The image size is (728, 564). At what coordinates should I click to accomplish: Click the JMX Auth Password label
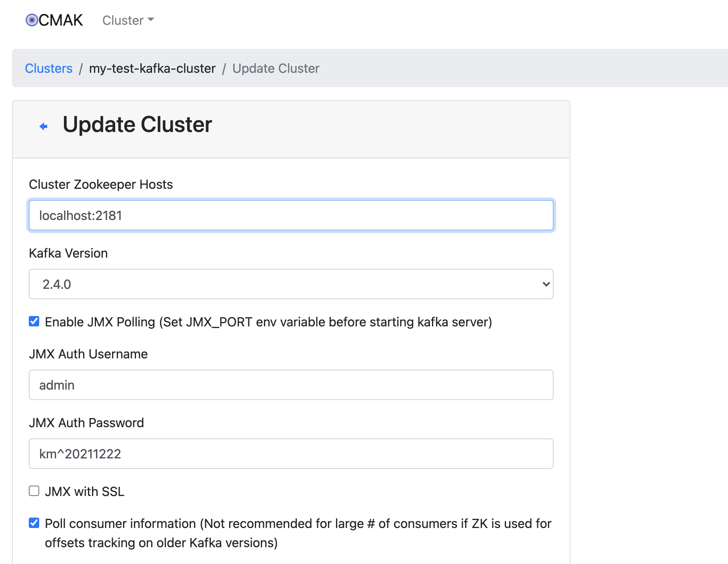(86, 423)
